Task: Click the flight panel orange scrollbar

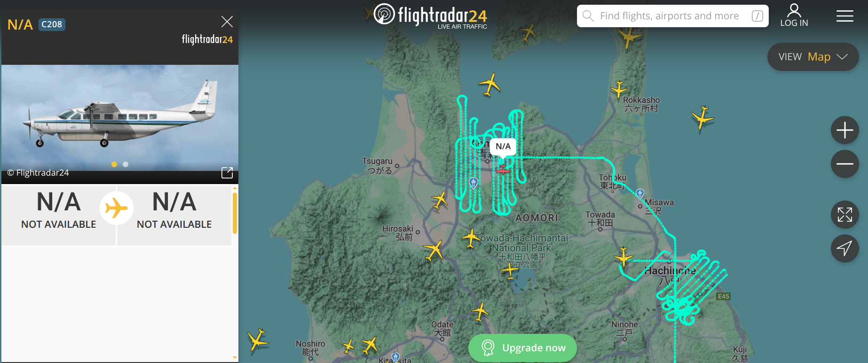Action: (235, 213)
